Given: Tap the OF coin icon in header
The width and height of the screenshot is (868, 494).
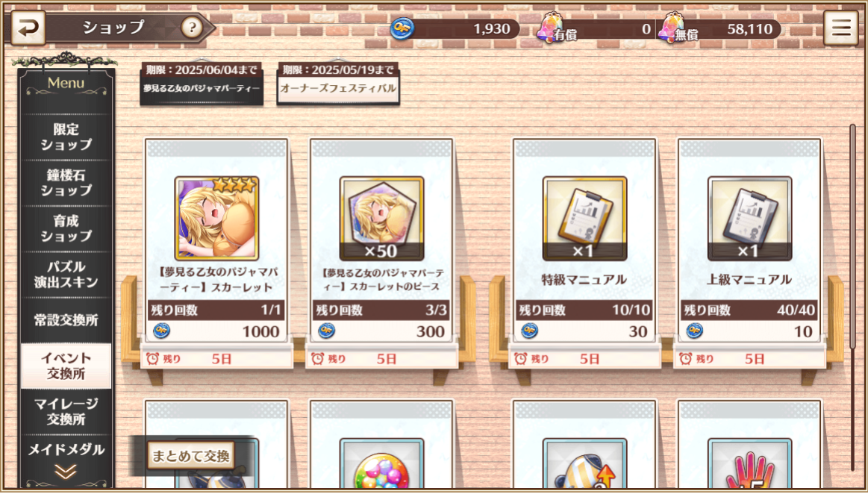Looking at the screenshot, I should [402, 29].
